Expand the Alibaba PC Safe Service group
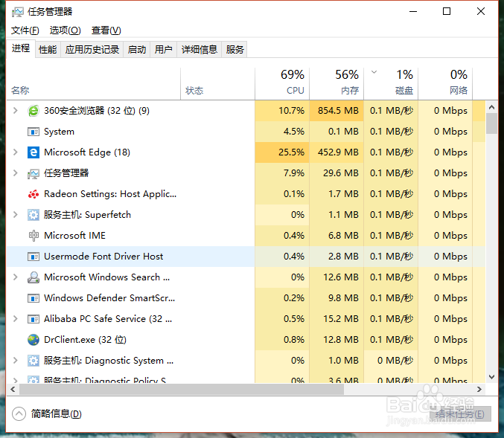The height and width of the screenshot is (438, 504). 15,318
